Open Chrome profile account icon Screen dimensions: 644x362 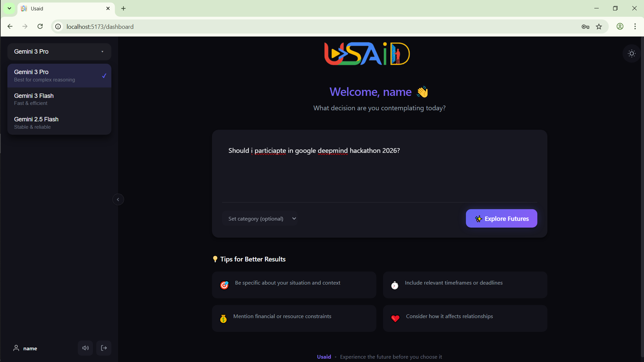[620, 26]
